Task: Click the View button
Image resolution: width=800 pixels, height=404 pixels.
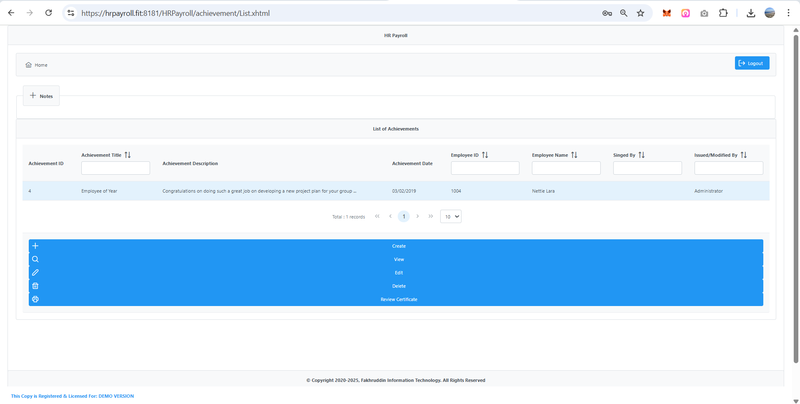Action: (398, 259)
